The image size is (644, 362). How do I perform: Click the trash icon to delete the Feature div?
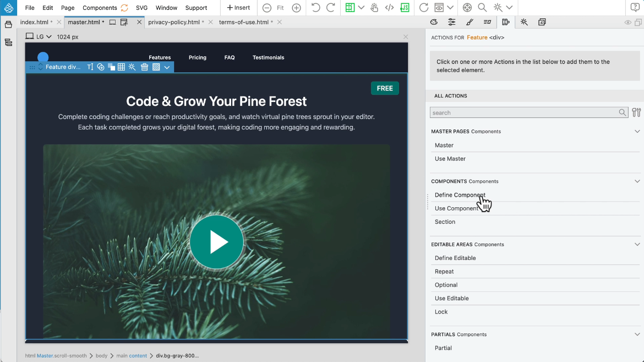(144, 67)
